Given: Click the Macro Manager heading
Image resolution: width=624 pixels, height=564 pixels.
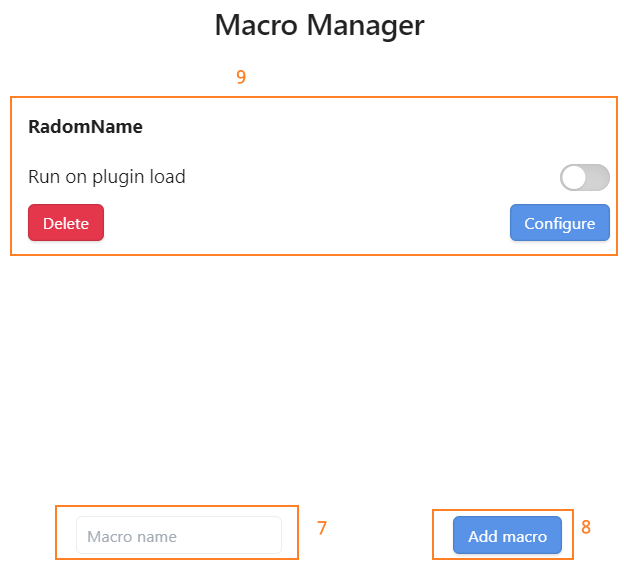Looking at the screenshot, I should [x=319, y=25].
